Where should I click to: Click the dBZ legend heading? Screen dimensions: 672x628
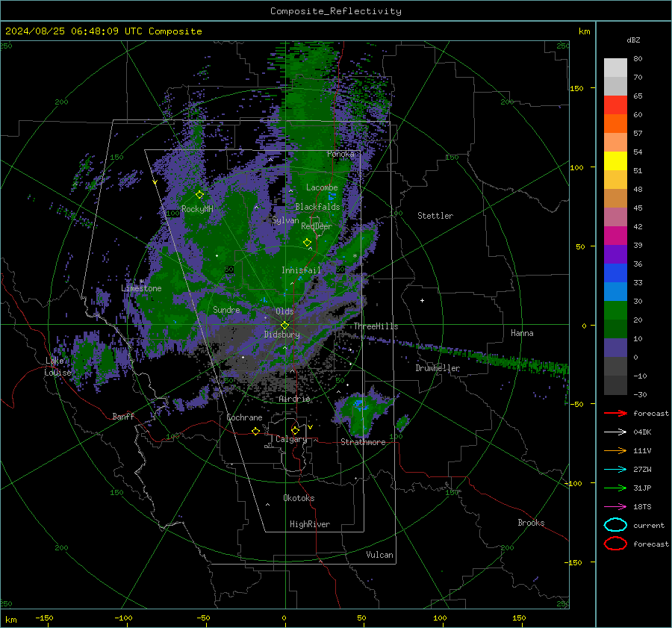point(633,40)
